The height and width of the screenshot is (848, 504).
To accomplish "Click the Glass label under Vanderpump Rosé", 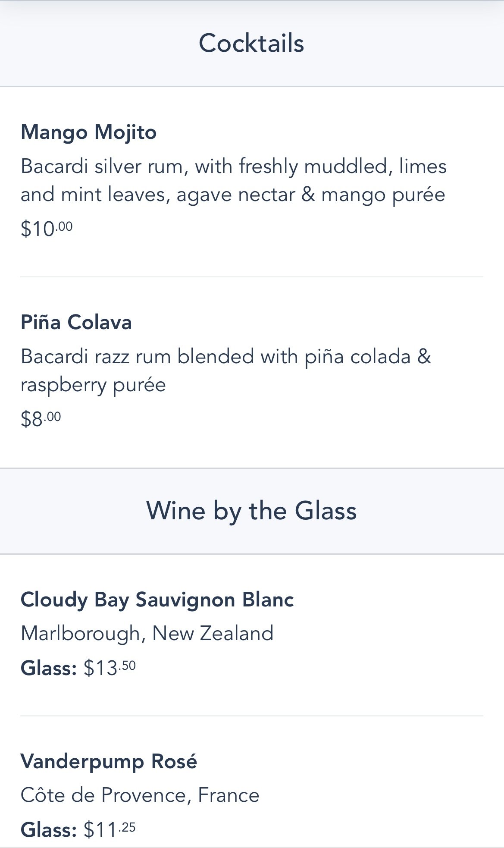I will click(49, 830).
